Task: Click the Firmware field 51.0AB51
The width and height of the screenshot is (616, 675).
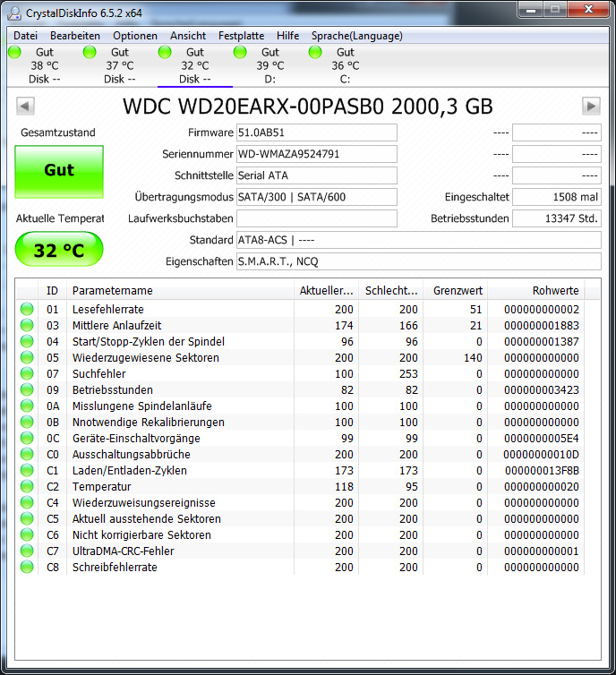Action: pos(316,132)
